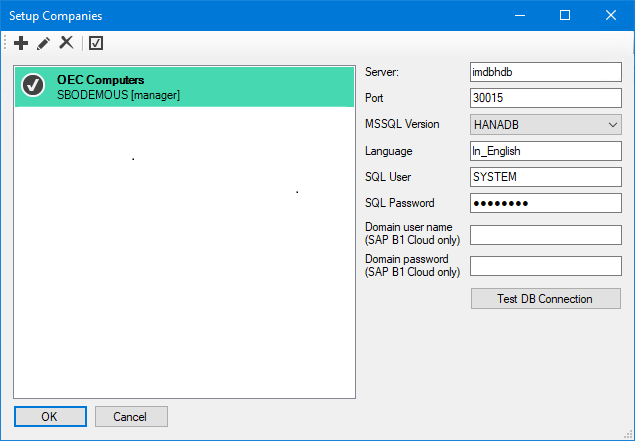
Task: Click the Add company plus icon
Action: [x=21, y=43]
